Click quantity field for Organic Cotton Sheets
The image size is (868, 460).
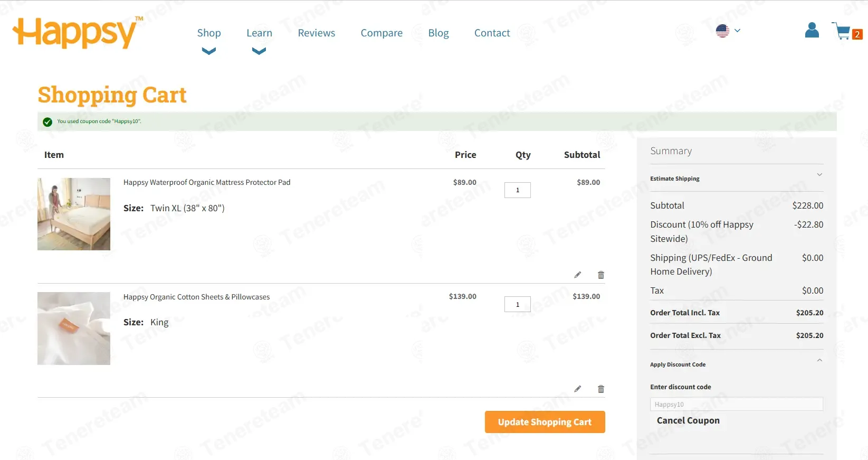click(x=517, y=304)
